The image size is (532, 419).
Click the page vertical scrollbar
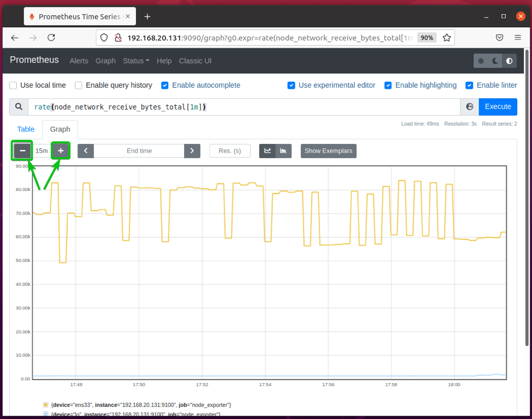tap(527, 198)
